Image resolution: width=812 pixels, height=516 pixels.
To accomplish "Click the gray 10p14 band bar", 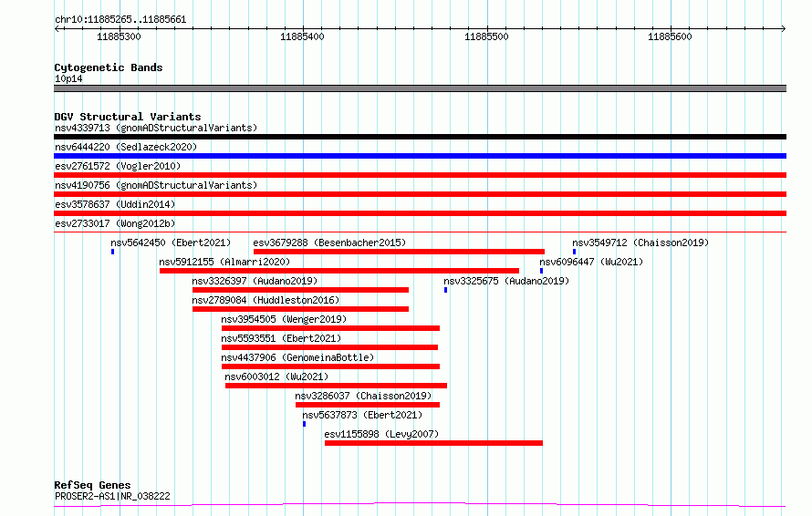I will tap(420, 88).
